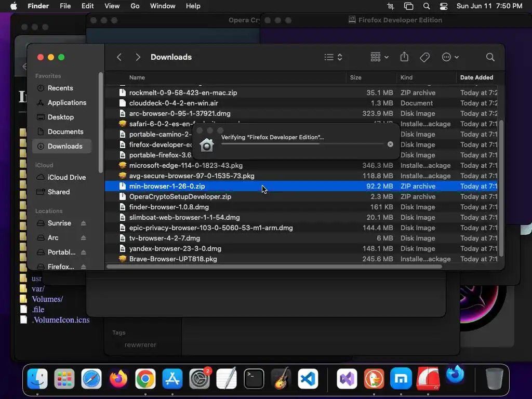Eject the Sunrise volume

[x=84, y=223]
